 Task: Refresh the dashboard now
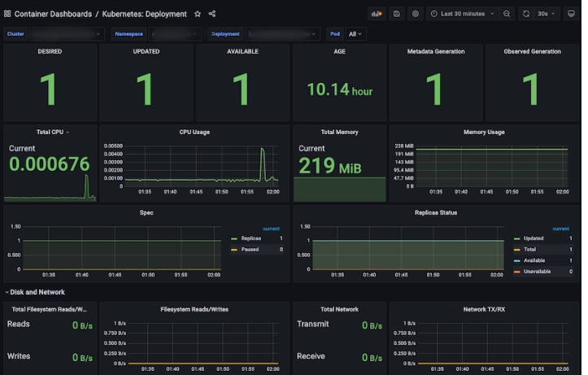[x=526, y=14]
